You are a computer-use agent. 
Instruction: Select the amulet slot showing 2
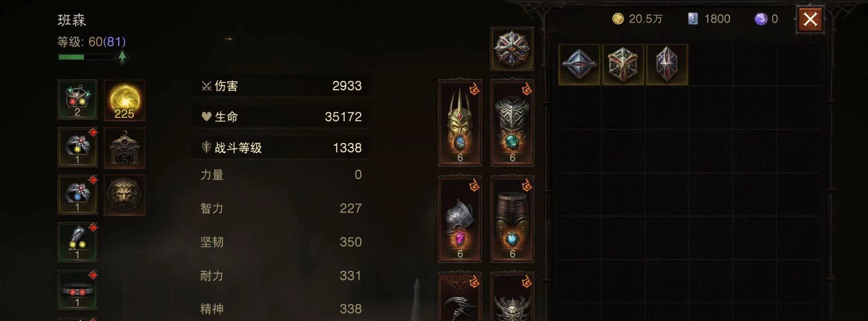(x=77, y=100)
